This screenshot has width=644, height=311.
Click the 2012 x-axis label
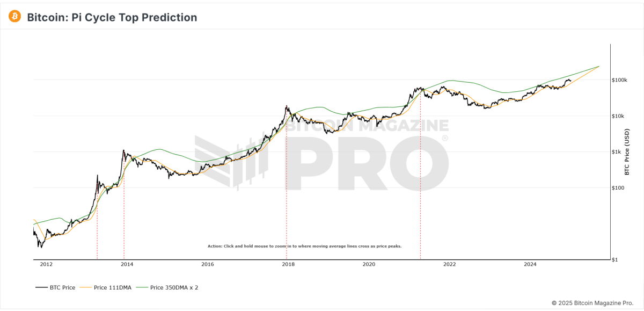point(46,264)
